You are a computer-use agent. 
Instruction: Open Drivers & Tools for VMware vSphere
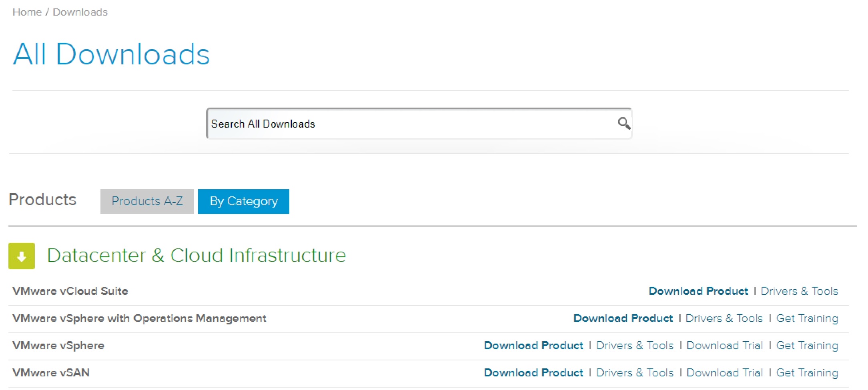pos(635,346)
